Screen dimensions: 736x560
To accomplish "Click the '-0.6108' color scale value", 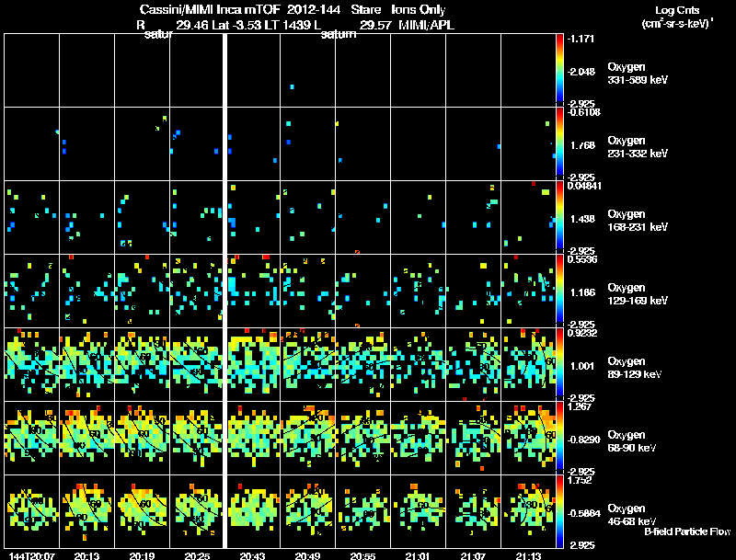I will 583,112.
